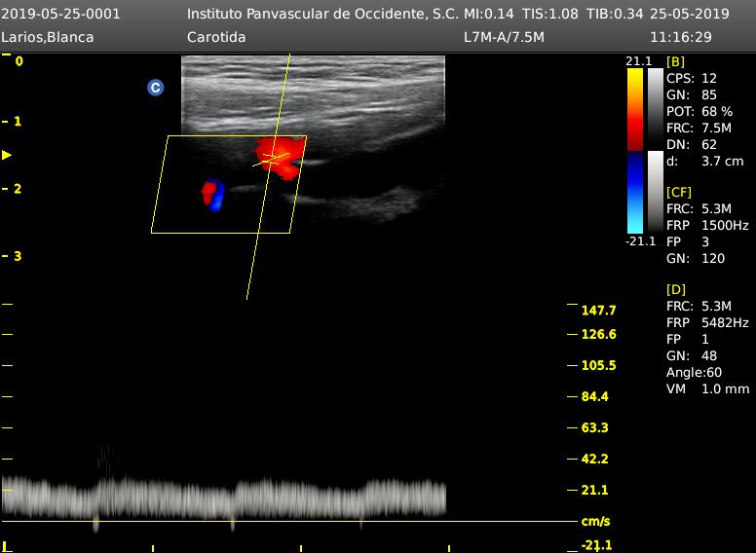756x553 pixels.
Task: Click the FRP 5482Hz Doppler value
Action: point(708,322)
